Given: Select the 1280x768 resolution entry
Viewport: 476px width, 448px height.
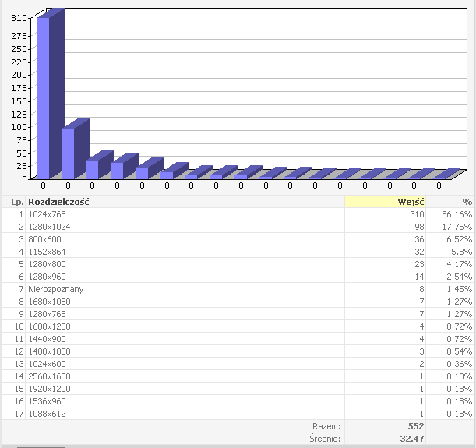Looking at the screenshot, I should (x=47, y=314).
